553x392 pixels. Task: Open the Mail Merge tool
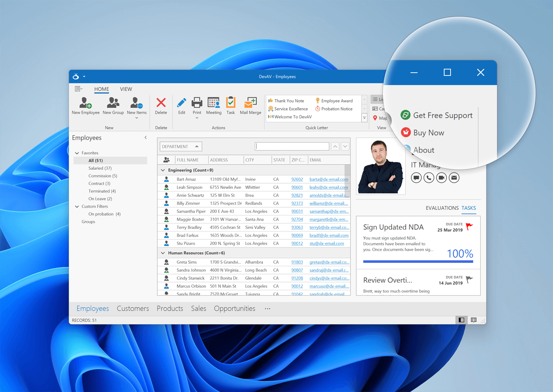click(x=250, y=106)
